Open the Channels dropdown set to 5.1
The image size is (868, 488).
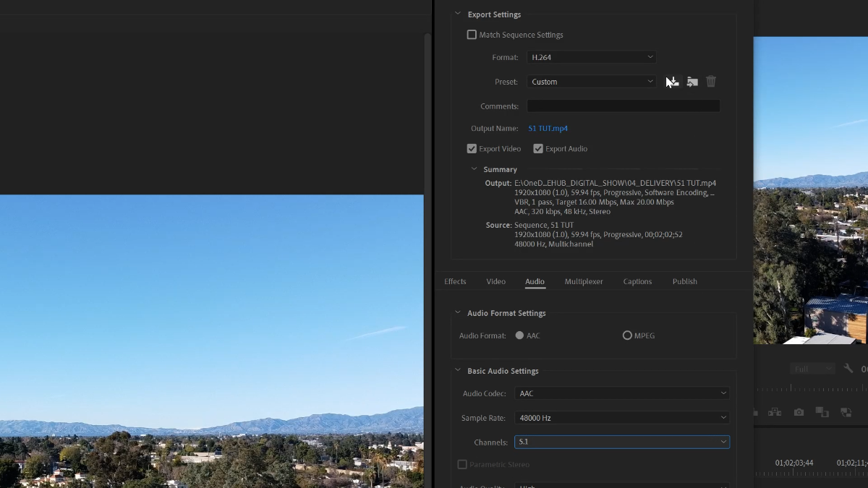click(x=621, y=442)
